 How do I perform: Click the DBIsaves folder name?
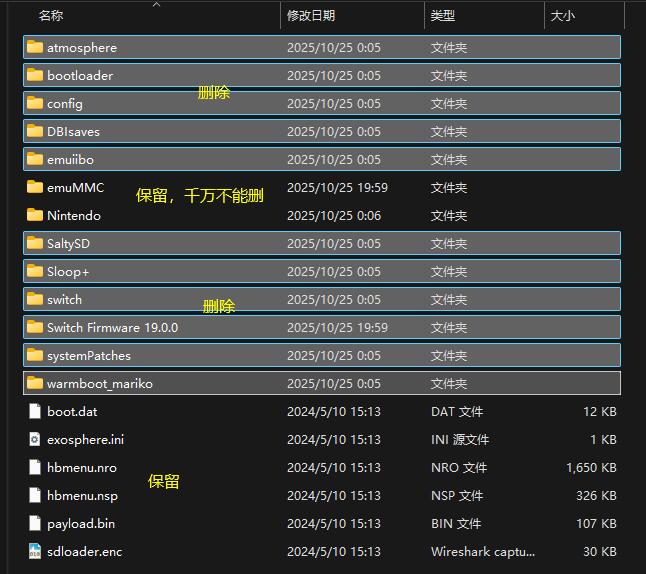point(73,131)
